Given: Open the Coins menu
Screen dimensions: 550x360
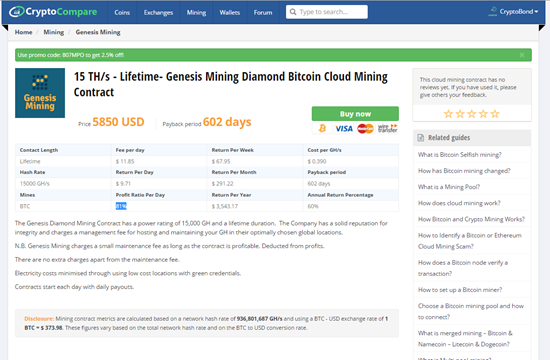Looking at the screenshot, I should 122,13.
